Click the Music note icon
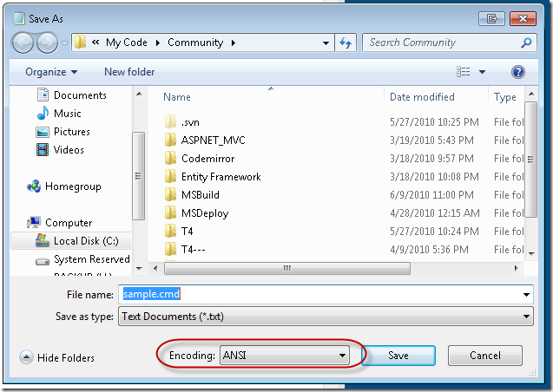This screenshot has width=553, height=392. [x=43, y=113]
